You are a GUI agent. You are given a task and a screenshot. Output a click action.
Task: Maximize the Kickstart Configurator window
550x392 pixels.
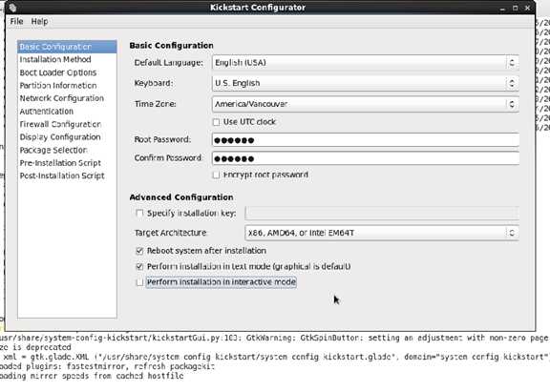[515, 8]
